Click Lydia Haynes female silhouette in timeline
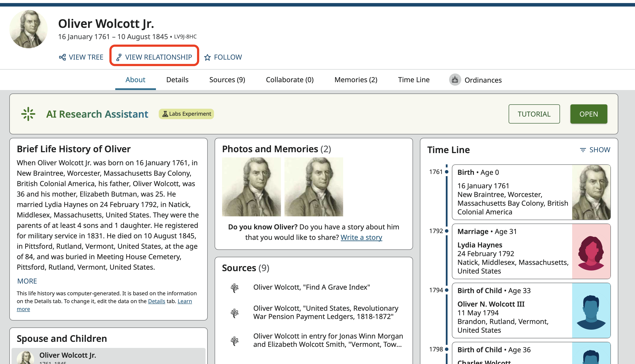635x364 pixels. [591, 252]
